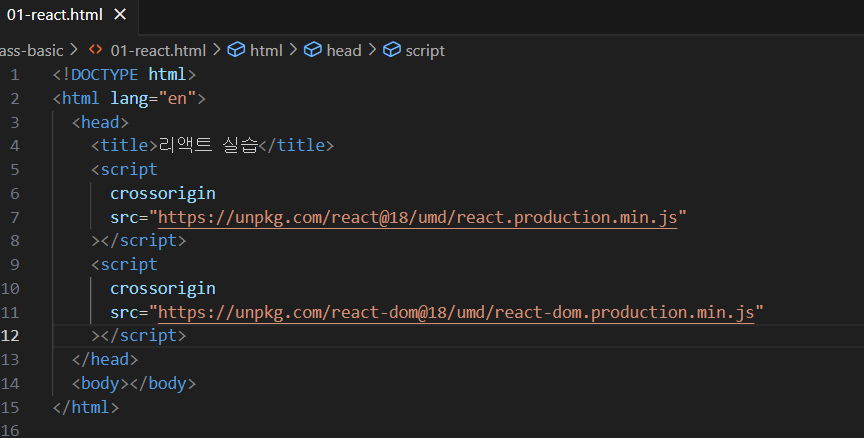Click line number 5 in gutter
864x438 pixels.
(15, 170)
